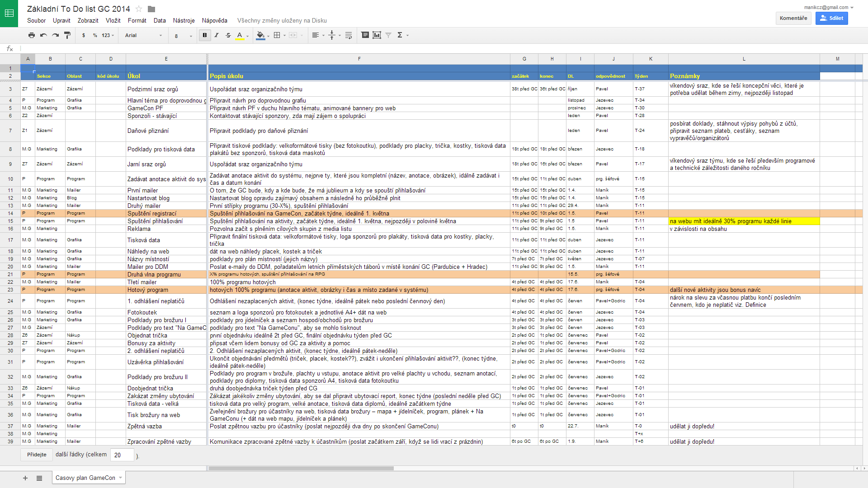868x488 pixels.
Task: Star the document title
Action: tap(139, 9)
